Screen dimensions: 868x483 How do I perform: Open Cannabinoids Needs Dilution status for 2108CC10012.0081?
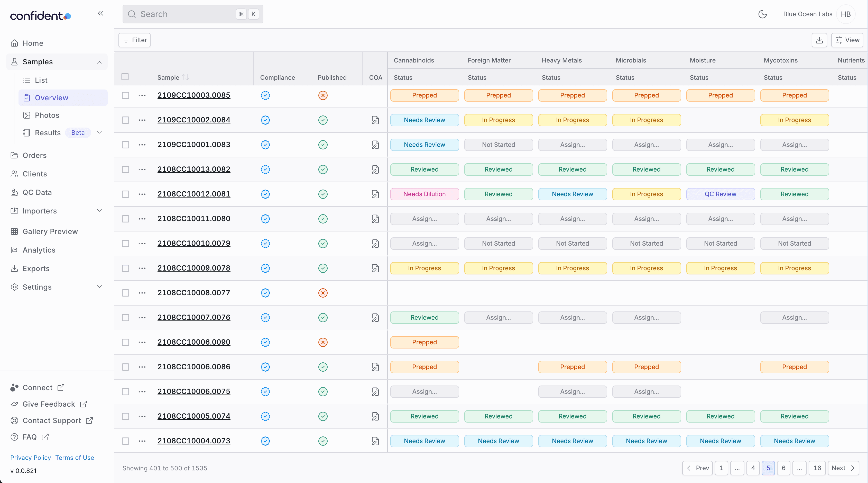(x=424, y=194)
